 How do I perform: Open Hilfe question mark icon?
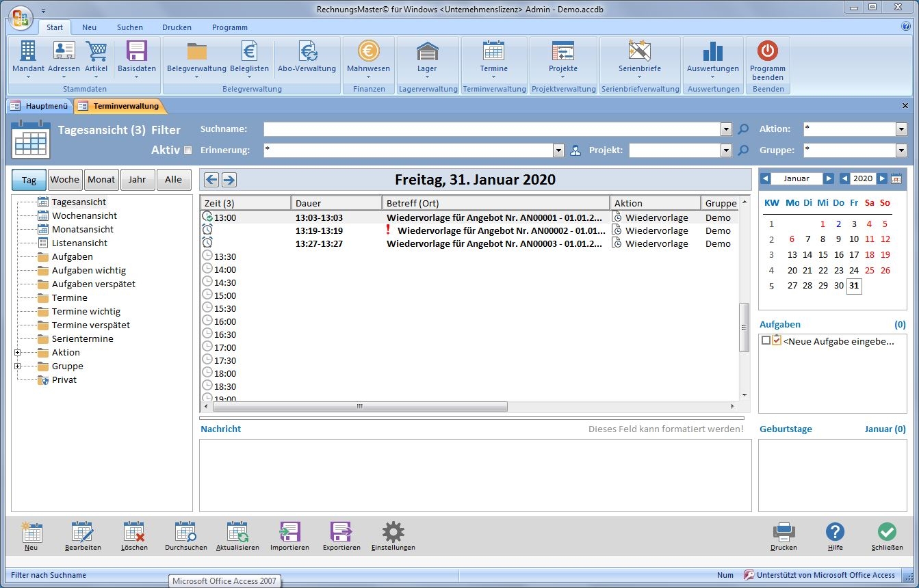pos(835,533)
